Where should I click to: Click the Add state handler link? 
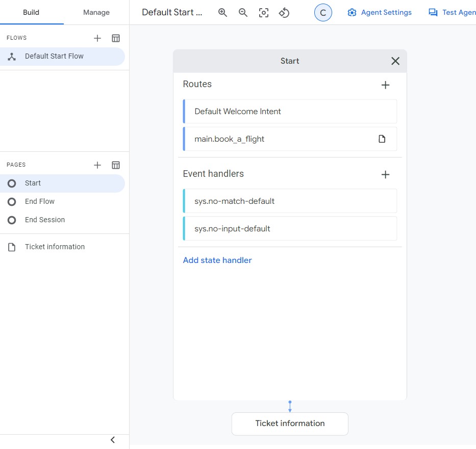point(217,260)
